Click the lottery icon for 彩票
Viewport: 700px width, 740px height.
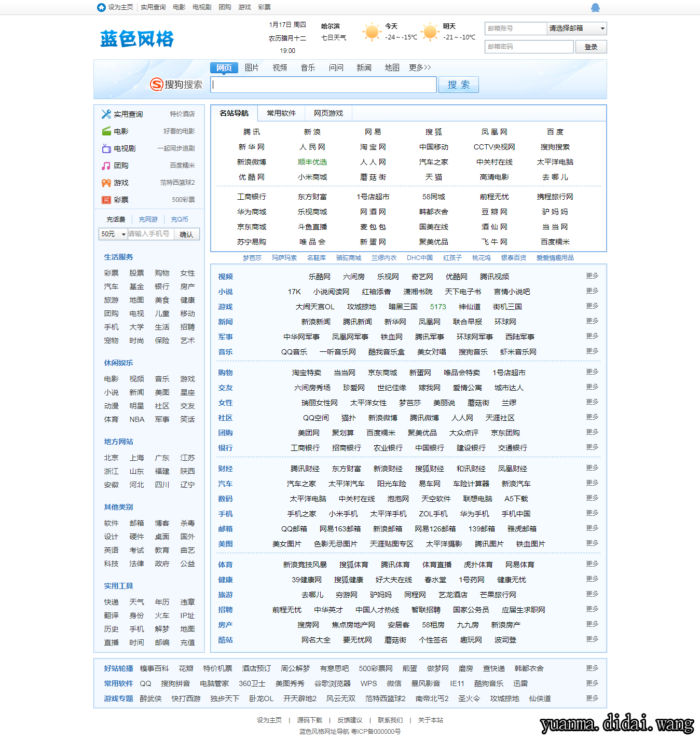(x=106, y=200)
